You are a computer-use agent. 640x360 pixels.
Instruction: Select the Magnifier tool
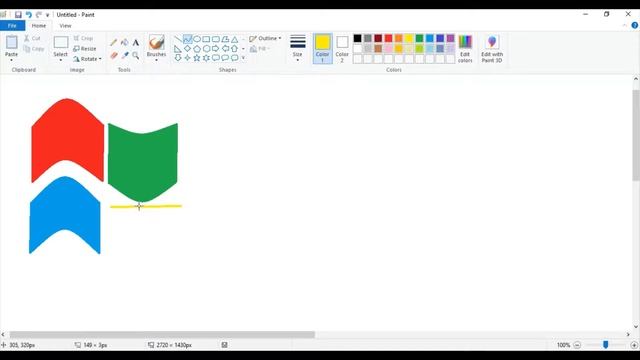tap(136, 55)
